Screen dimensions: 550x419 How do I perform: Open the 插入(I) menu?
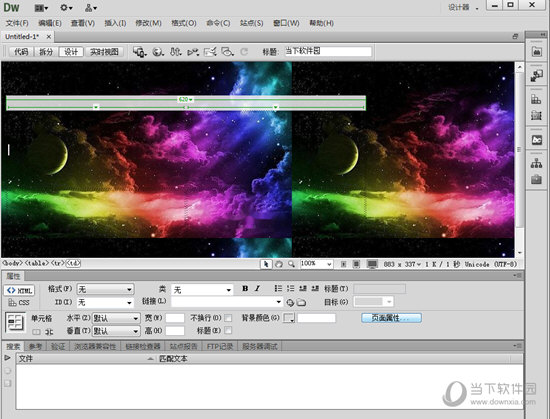(115, 23)
